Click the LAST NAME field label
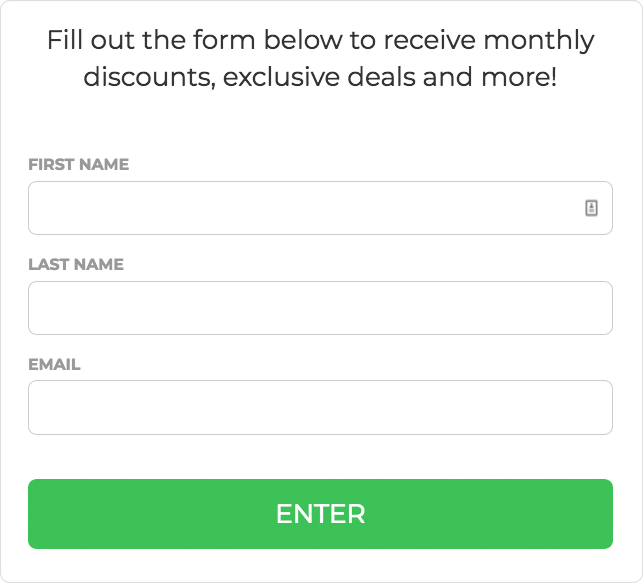The height and width of the screenshot is (583, 643). point(76,265)
